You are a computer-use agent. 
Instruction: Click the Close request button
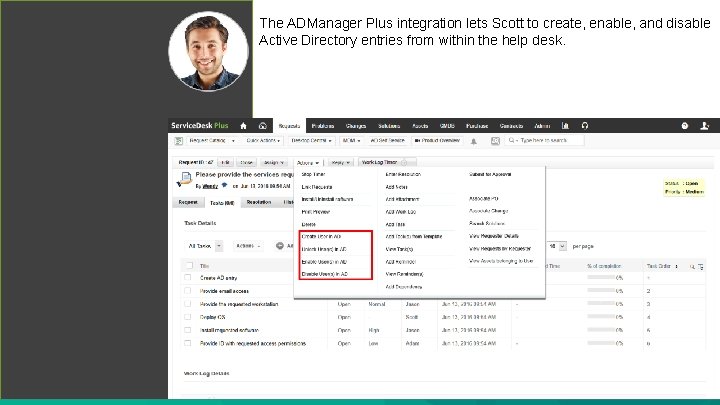[x=247, y=163]
